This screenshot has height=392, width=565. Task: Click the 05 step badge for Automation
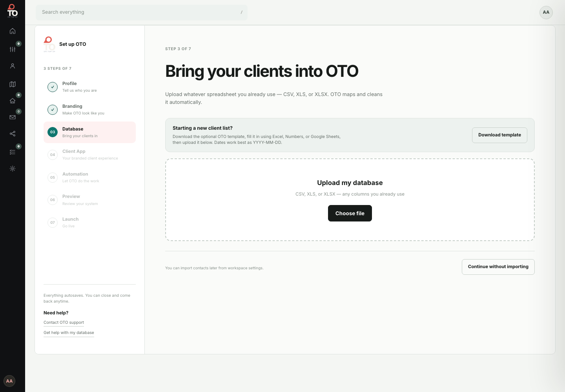(53, 178)
